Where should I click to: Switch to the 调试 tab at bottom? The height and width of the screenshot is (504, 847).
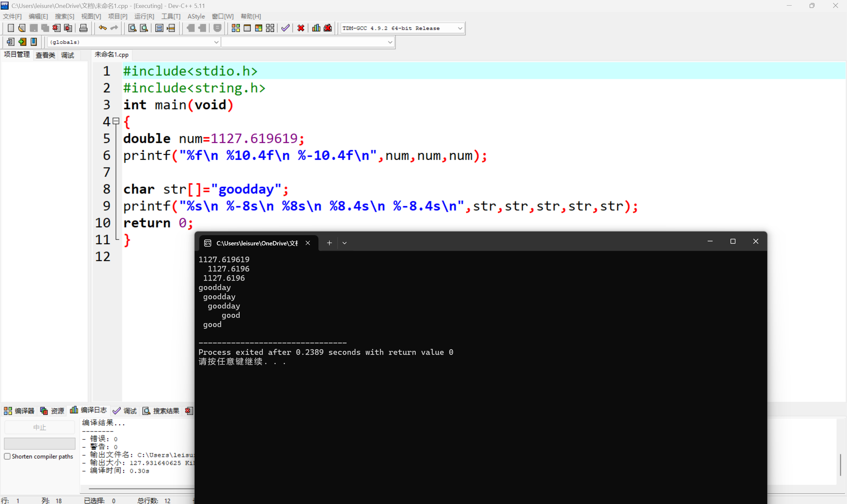pyautogui.click(x=129, y=411)
